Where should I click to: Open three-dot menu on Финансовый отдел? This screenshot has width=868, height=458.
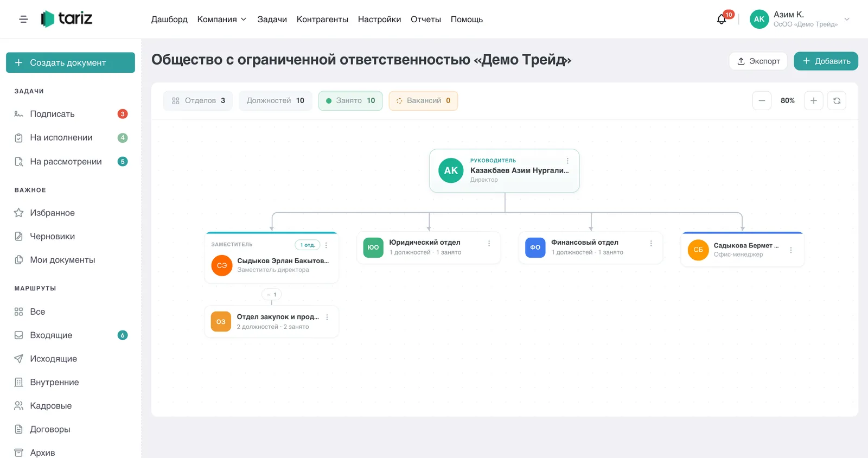[x=651, y=244]
